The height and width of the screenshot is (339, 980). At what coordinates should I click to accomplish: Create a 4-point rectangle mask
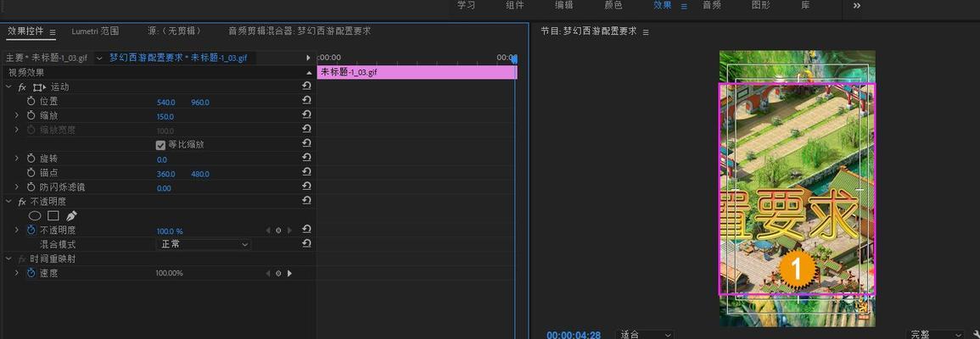(x=53, y=215)
